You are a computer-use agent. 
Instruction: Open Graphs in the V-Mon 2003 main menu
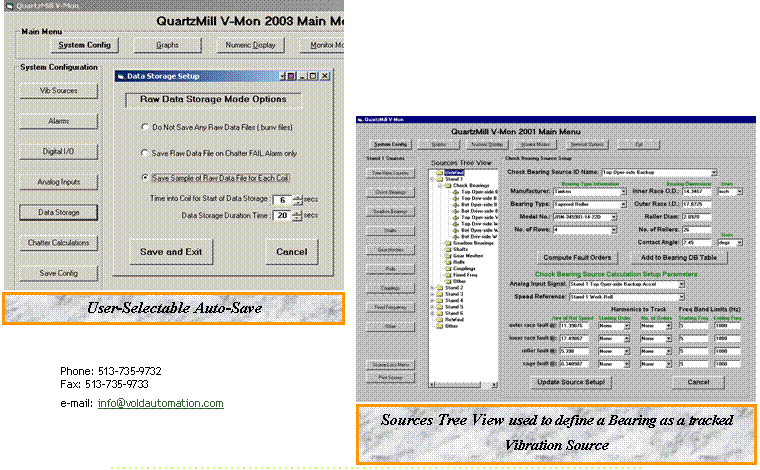pyautogui.click(x=167, y=45)
